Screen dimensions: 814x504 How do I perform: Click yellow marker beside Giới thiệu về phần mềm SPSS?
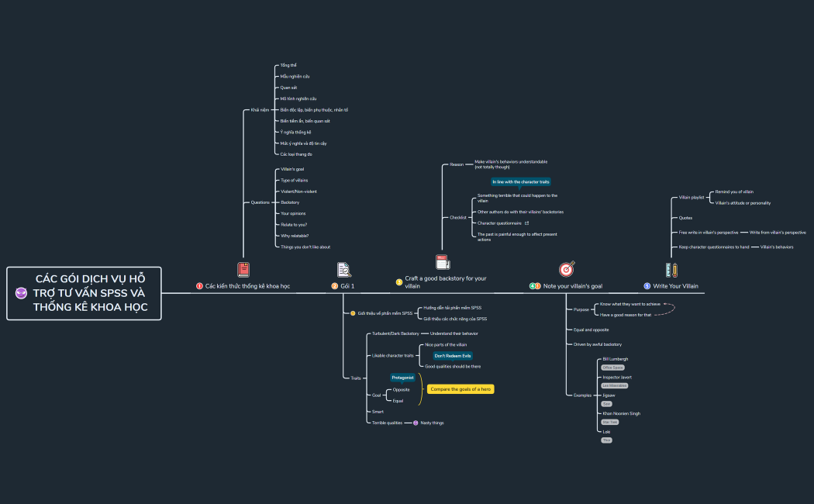pyautogui.click(x=353, y=313)
